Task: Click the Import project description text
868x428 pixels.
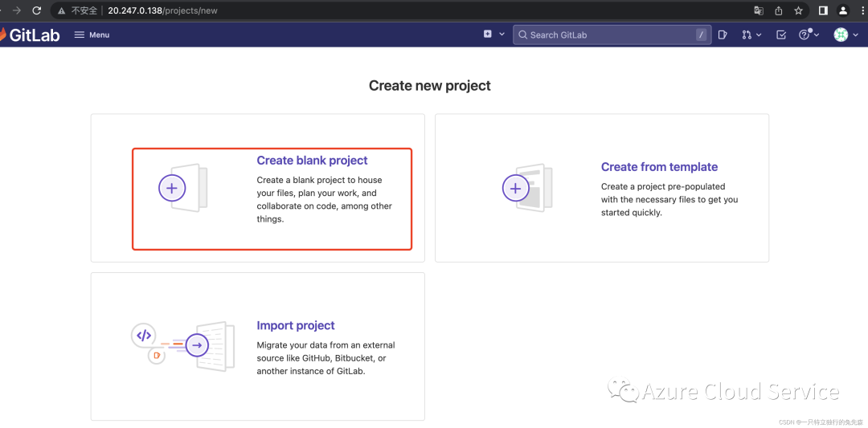Action: (x=325, y=358)
